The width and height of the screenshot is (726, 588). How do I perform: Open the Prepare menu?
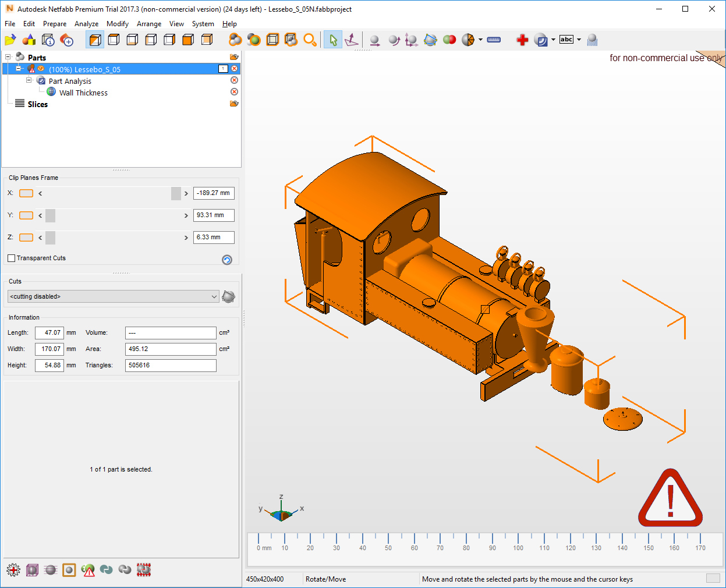pos(55,24)
